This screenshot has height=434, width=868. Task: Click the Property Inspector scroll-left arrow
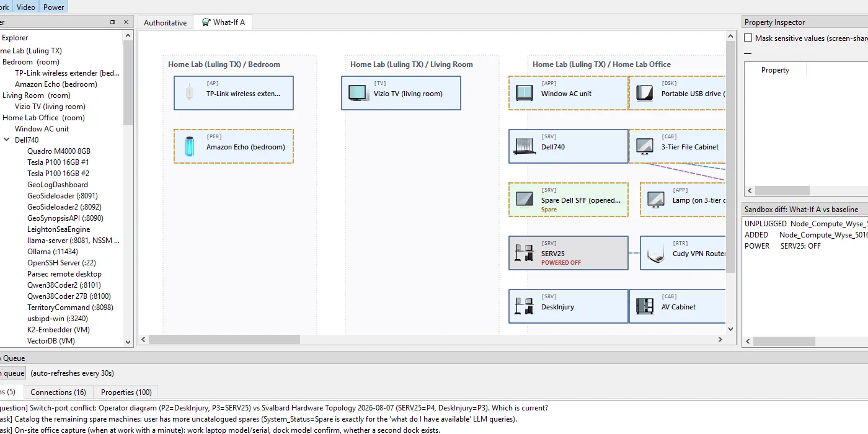pyautogui.click(x=750, y=191)
